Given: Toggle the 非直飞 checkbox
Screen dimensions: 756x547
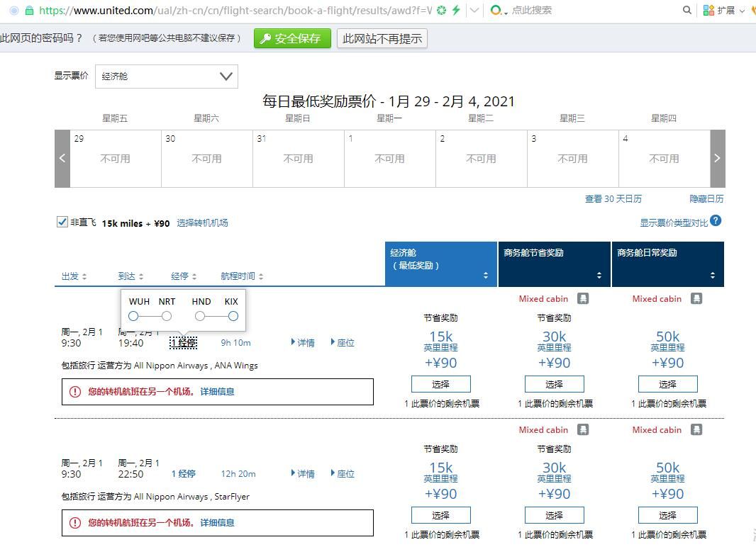Looking at the screenshot, I should pos(62,222).
